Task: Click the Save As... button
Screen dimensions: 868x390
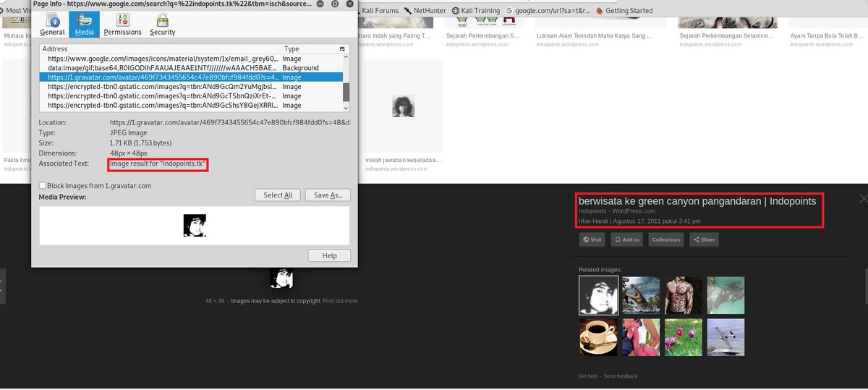Action: 328,195
